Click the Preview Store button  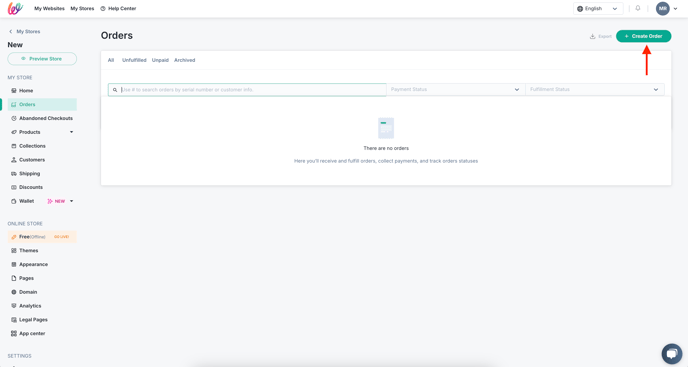pyautogui.click(x=42, y=59)
